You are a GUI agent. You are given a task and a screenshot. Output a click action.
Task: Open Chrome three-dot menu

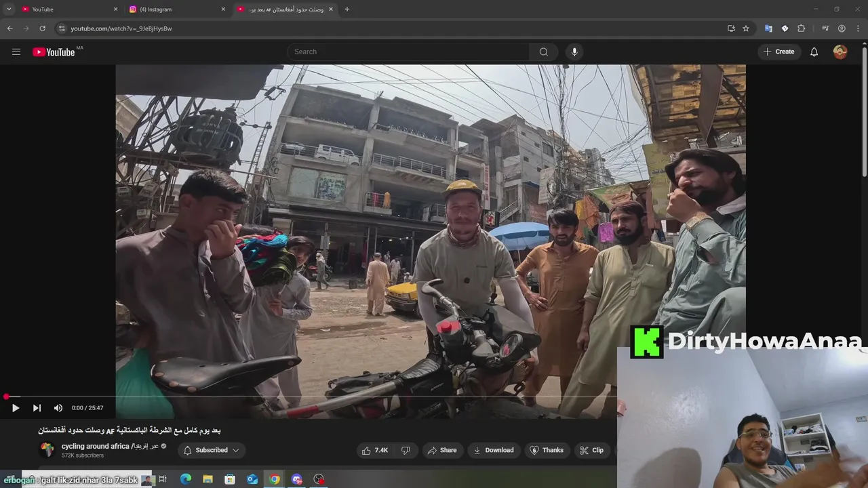click(858, 28)
